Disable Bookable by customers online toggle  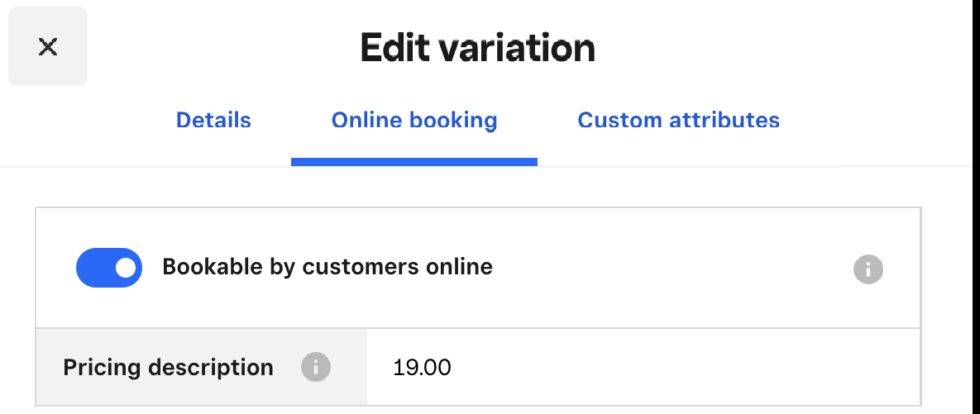pos(109,268)
